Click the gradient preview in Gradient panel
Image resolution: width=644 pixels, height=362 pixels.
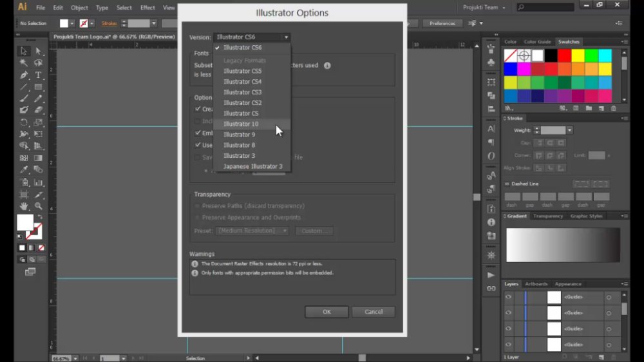[x=563, y=245]
